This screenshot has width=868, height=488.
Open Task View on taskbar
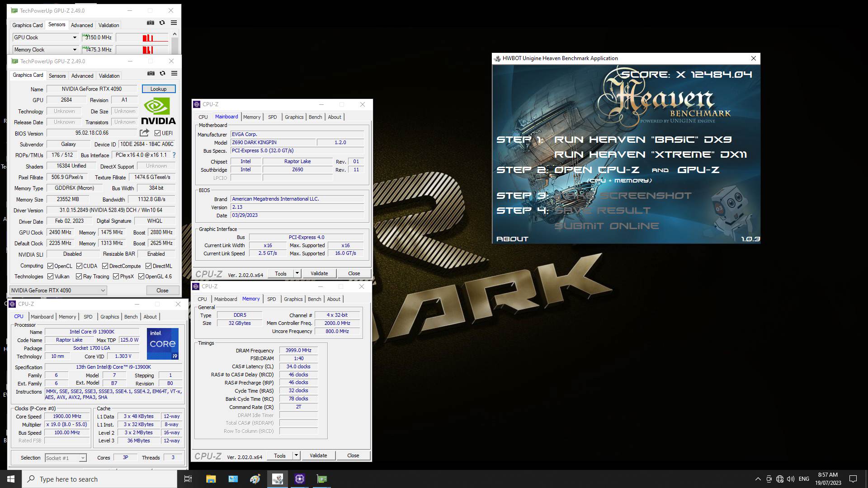[x=188, y=479]
